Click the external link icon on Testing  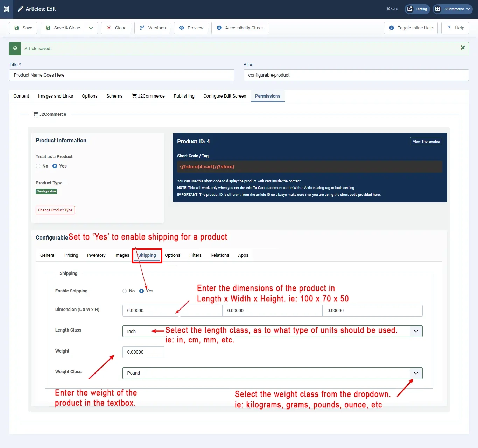410,9
